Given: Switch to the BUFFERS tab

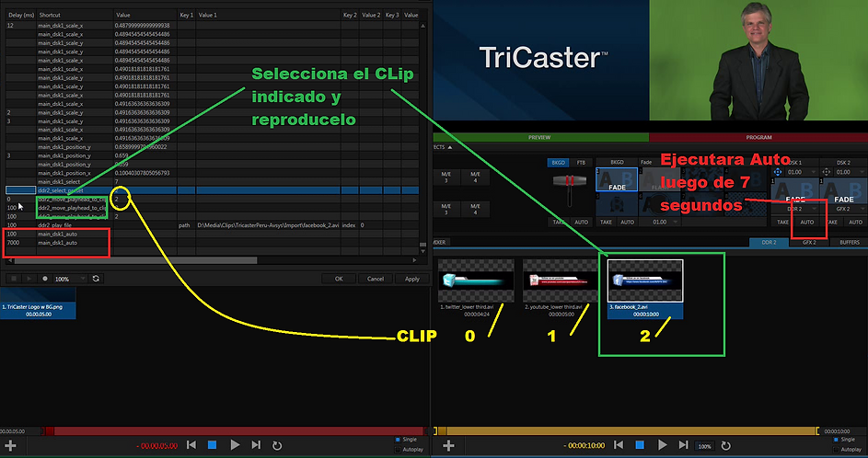Looking at the screenshot, I should [x=849, y=242].
